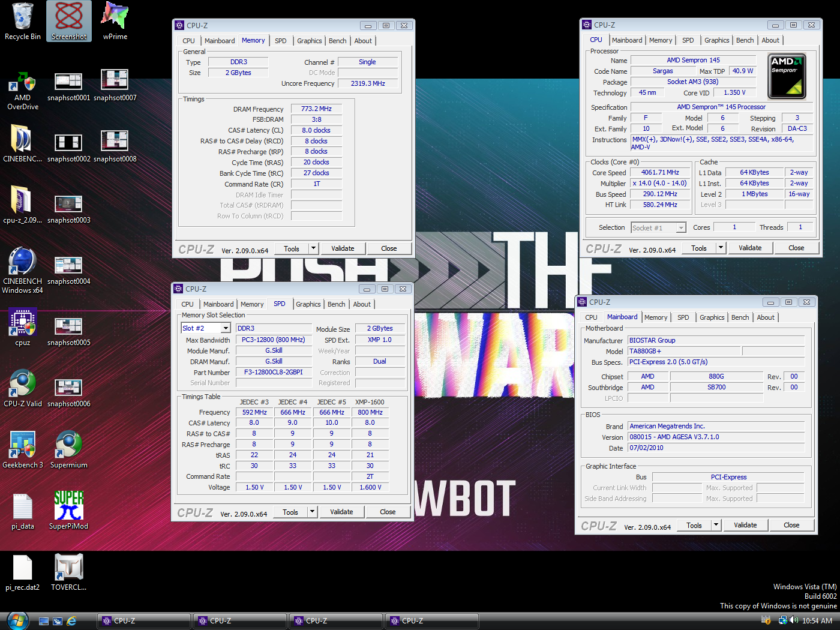Launch the cpuz desktop icon
The image size is (840, 630).
pyautogui.click(x=23, y=328)
